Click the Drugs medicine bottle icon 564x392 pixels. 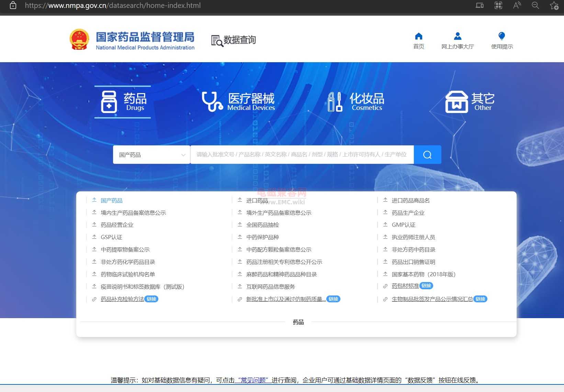pyautogui.click(x=109, y=102)
